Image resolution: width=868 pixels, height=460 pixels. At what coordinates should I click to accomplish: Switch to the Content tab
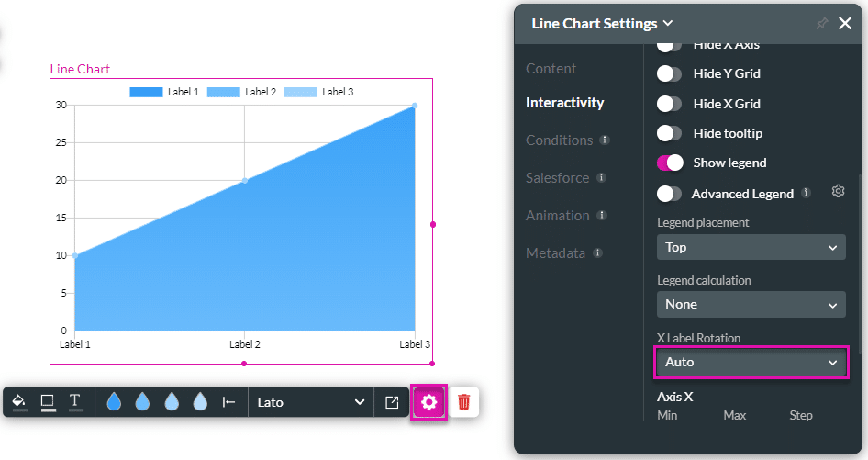coord(551,69)
